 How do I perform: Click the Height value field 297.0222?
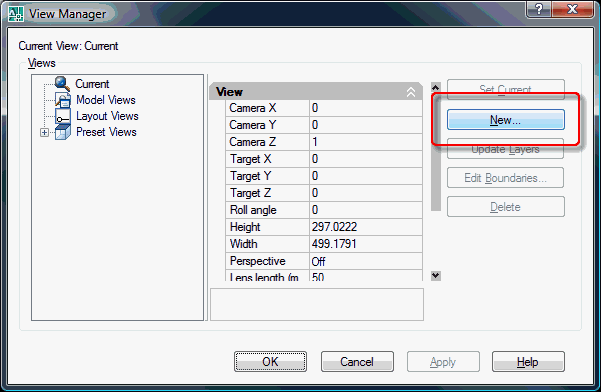366,227
